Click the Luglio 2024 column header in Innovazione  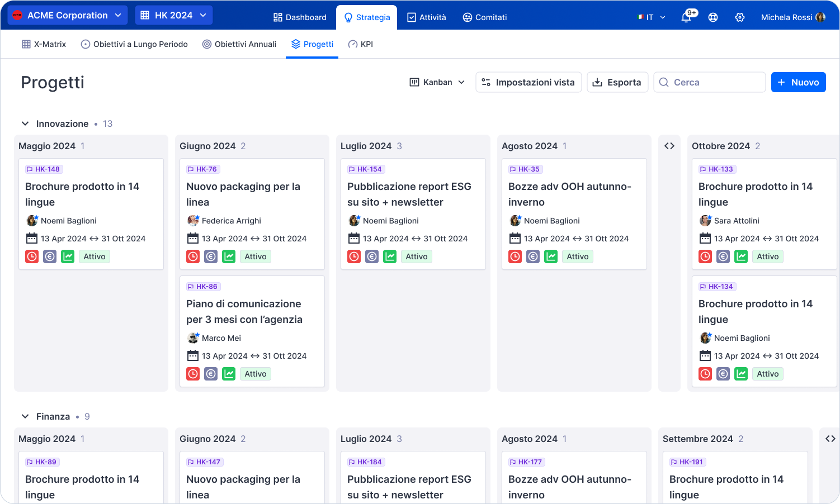pos(366,146)
